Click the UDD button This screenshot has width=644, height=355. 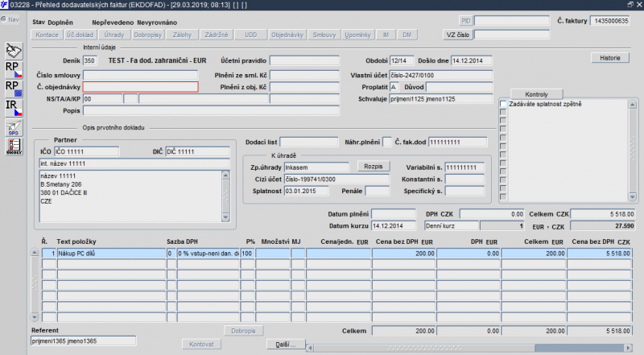(251, 35)
